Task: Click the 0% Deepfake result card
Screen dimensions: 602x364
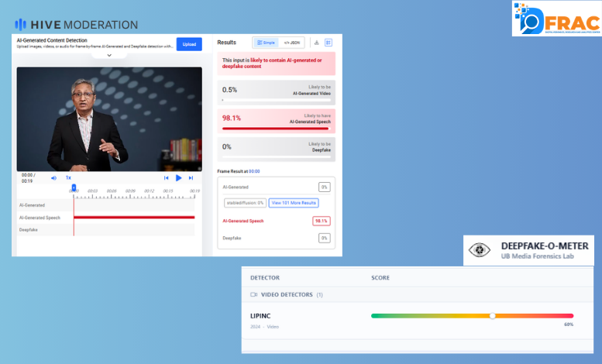Action: pyautogui.click(x=277, y=149)
